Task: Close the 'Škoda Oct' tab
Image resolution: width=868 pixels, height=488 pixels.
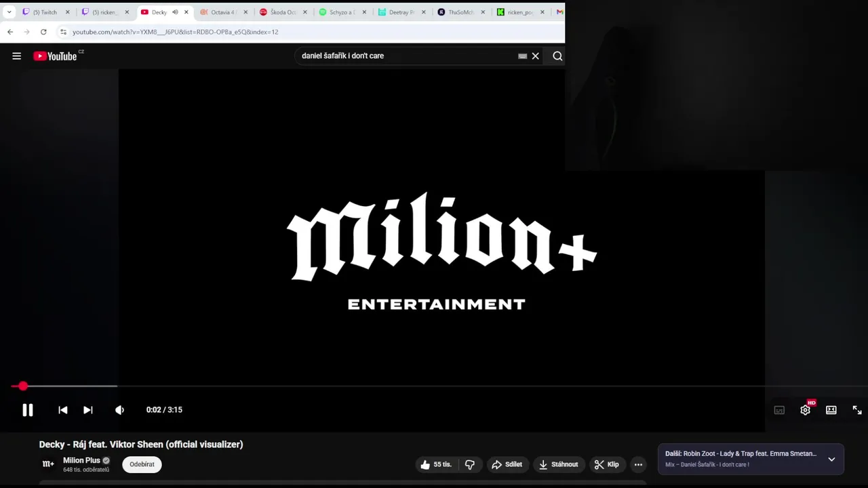Action: click(304, 12)
